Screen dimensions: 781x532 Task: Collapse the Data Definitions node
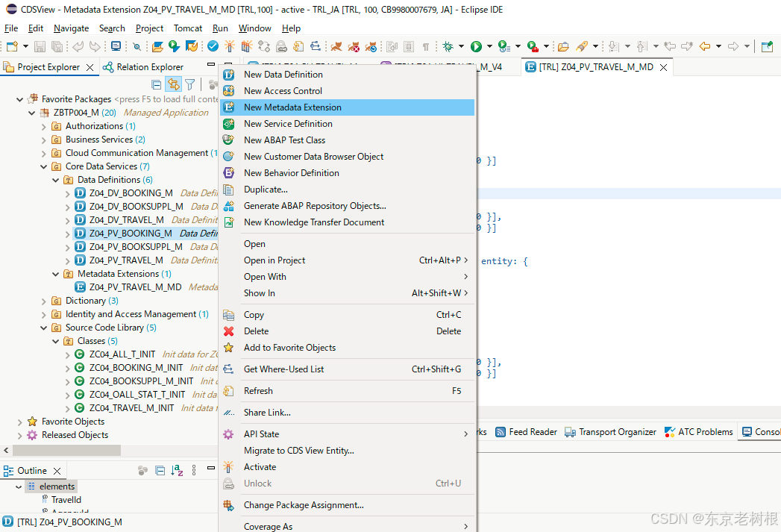[x=56, y=180]
